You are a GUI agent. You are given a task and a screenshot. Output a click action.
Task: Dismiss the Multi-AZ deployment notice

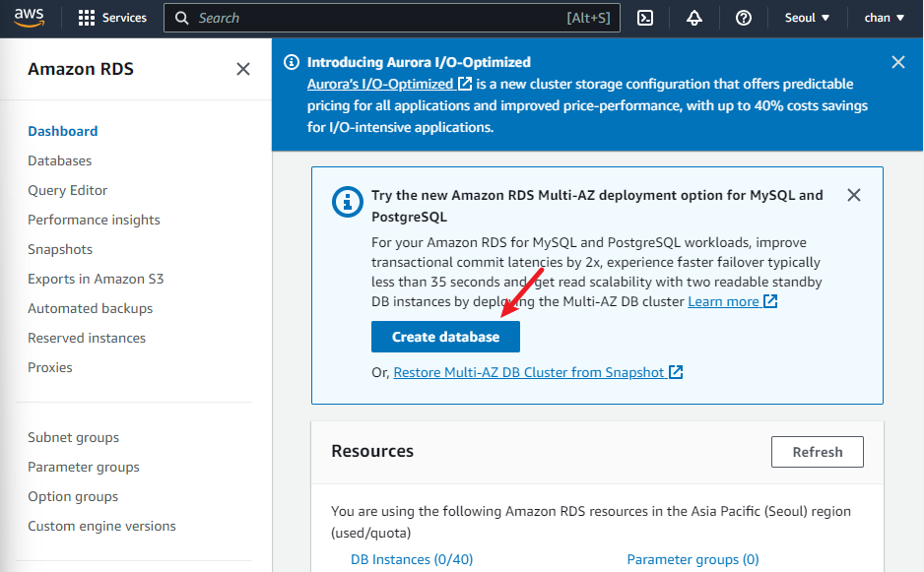854,195
